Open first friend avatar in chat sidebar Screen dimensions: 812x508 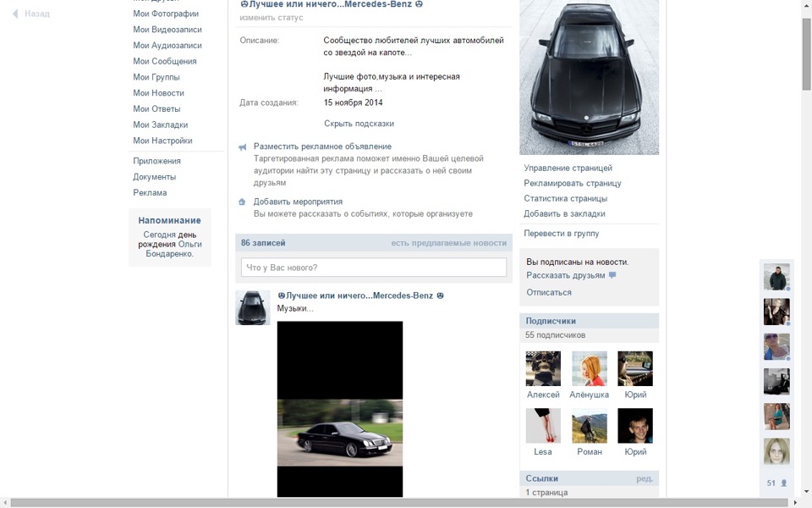point(776,277)
